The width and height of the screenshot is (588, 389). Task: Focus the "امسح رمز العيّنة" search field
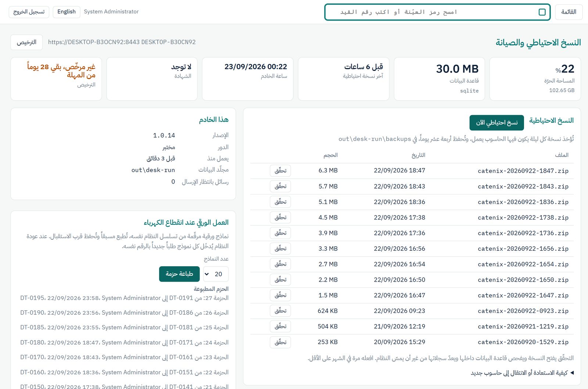tap(437, 12)
